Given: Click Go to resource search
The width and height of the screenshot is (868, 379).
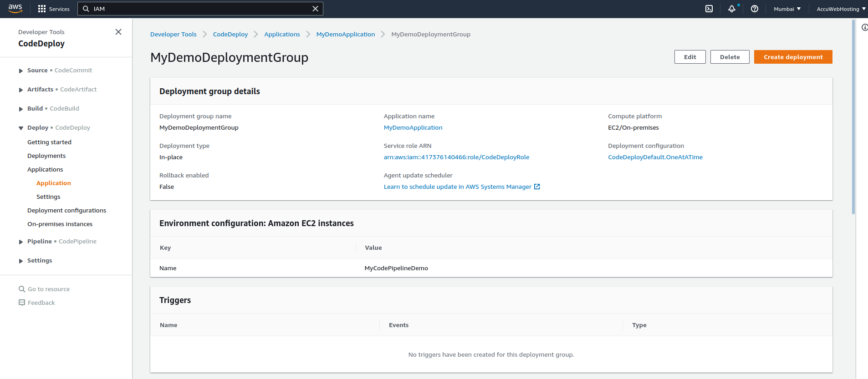Looking at the screenshot, I should tap(44, 289).
